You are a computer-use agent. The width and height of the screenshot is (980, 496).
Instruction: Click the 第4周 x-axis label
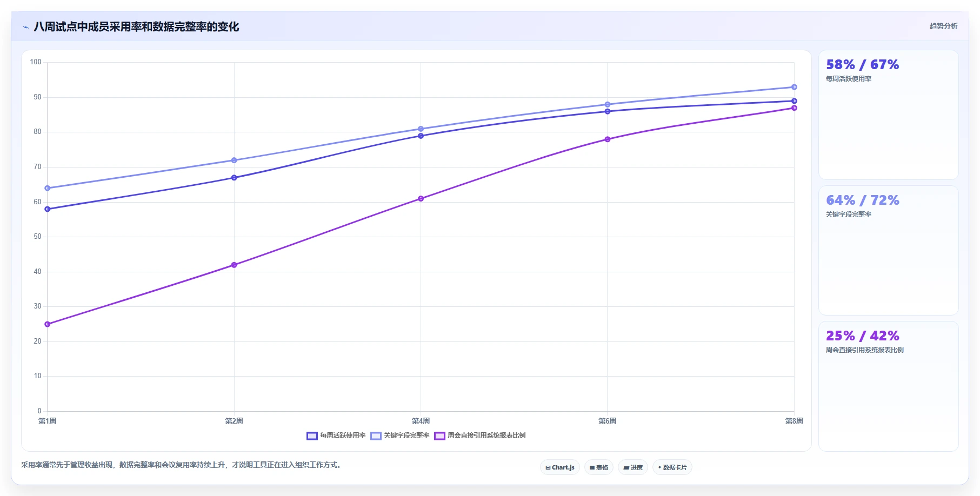pos(421,421)
